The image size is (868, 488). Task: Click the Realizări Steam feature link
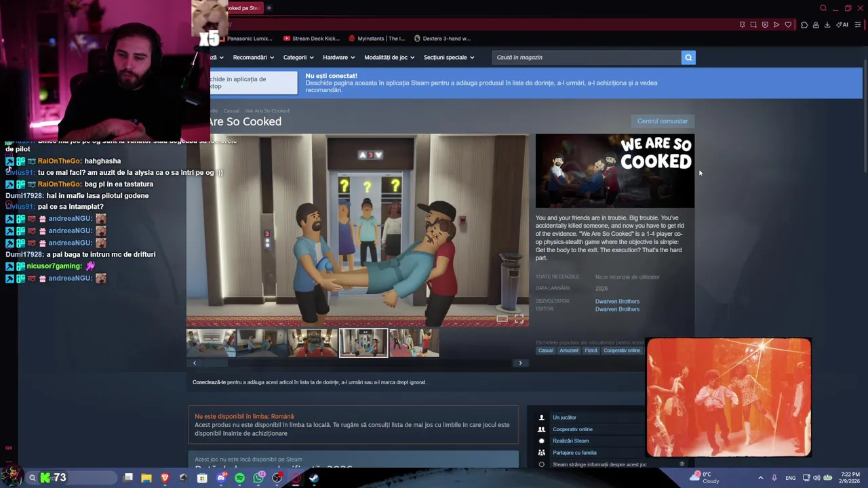(x=570, y=441)
